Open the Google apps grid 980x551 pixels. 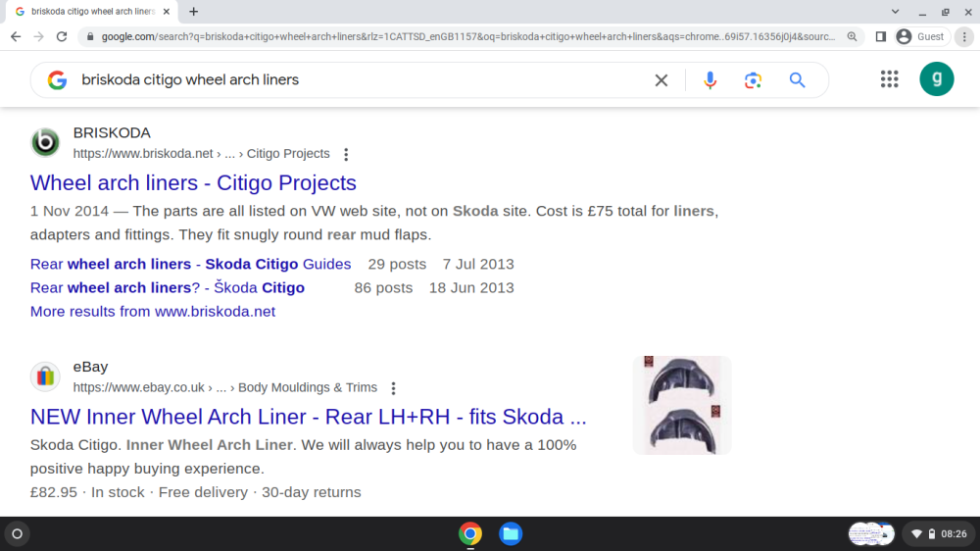pyautogui.click(x=890, y=78)
